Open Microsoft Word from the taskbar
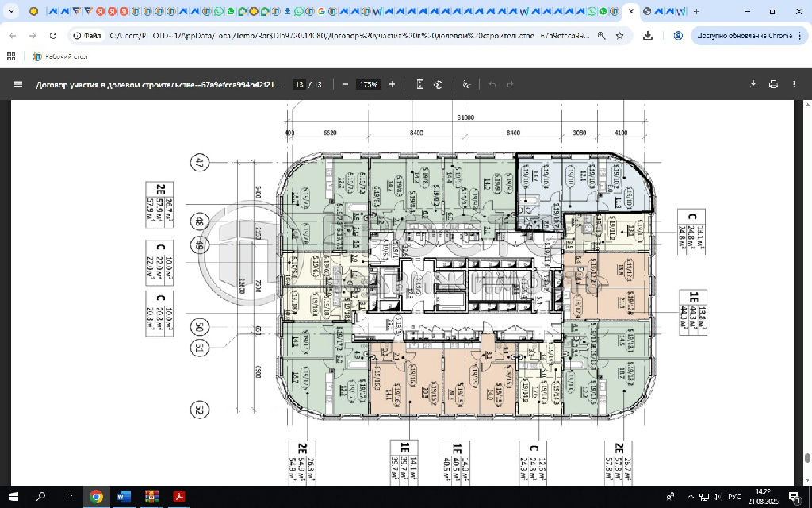812x508 pixels. click(x=124, y=497)
